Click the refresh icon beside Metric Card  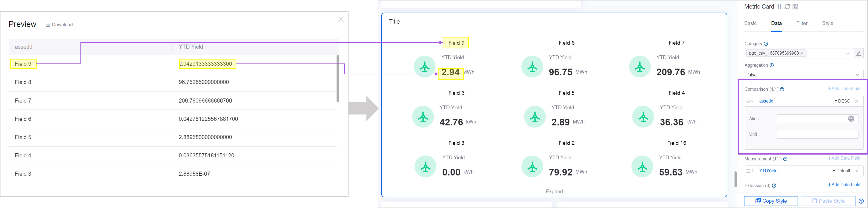(x=787, y=6)
